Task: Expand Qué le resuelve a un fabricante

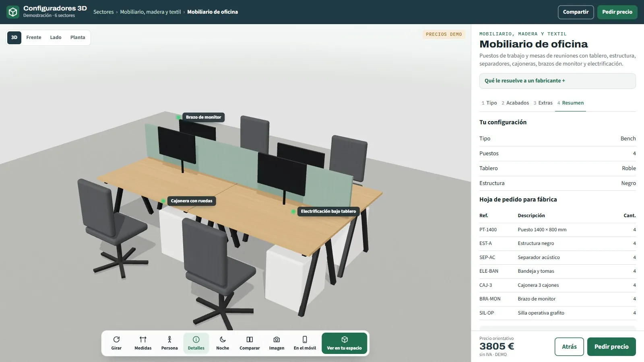Action: click(557, 81)
